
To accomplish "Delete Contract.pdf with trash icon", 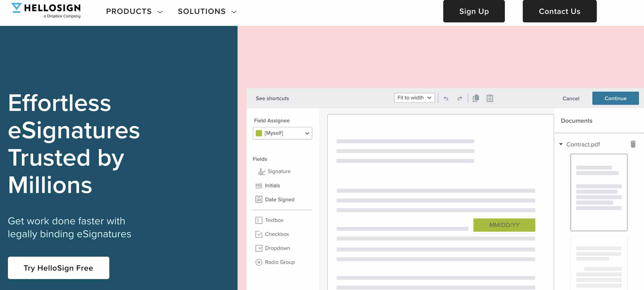I will tap(633, 144).
